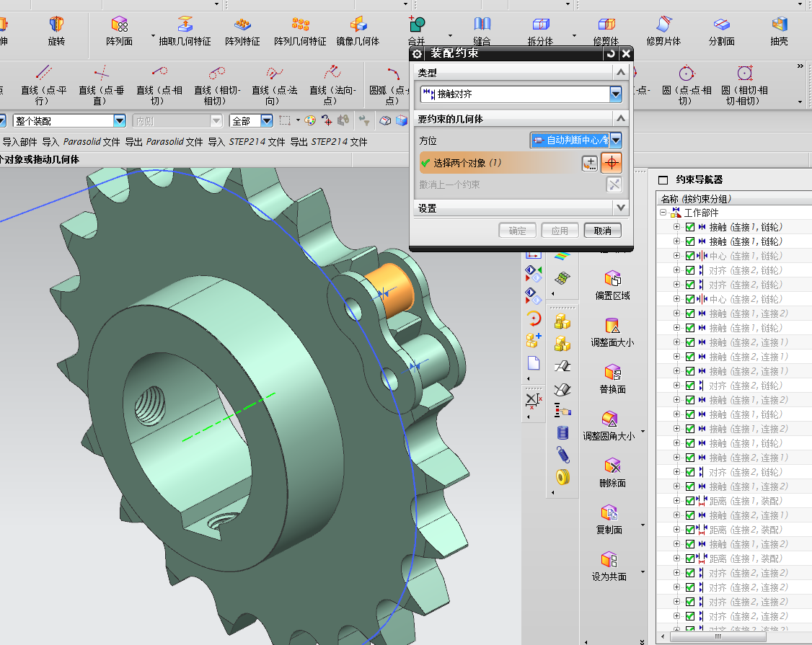This screenshot has width=812, height=645.
Task: Toggle checkbox for 中心 (连接2, 链轮) constraint
Action: pos(690,299)
